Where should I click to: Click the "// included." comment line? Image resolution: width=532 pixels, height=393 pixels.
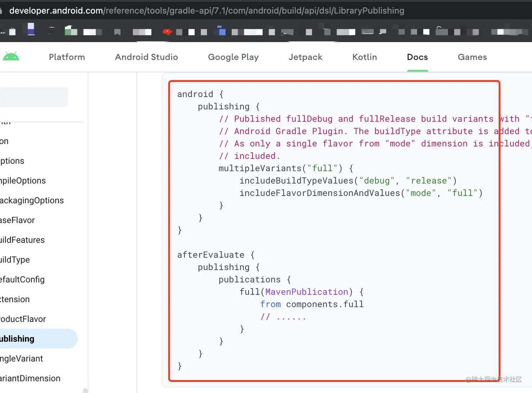(x=249, y=156)
